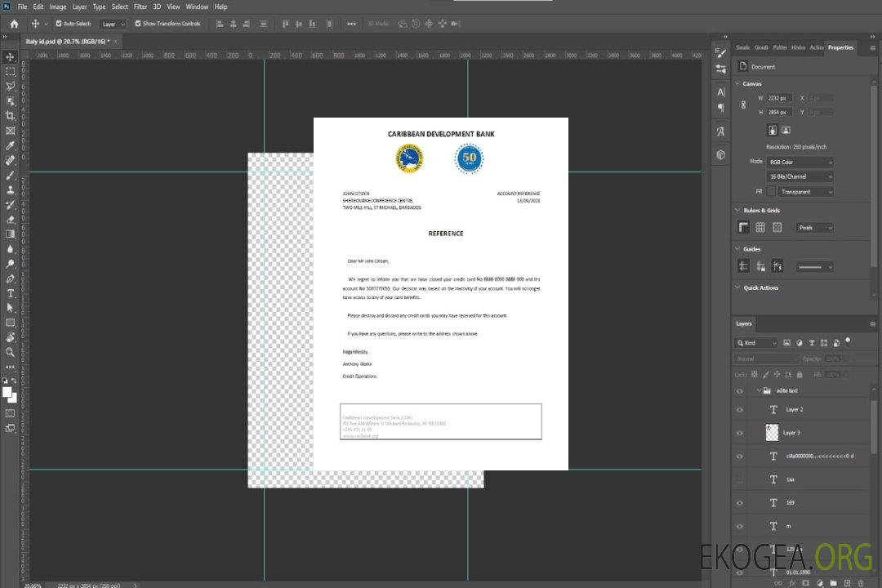Viewport: 882px width, 588px height.
Task: Select the Rectangular Marquee tool
Action: coord(11,72)
